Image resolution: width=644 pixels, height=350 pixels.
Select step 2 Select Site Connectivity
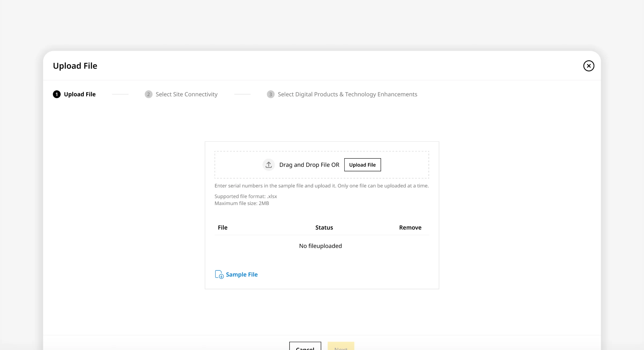[x=181, y=94]
